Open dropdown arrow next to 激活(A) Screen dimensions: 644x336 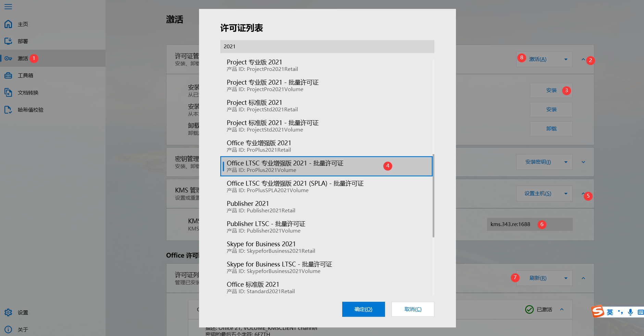566,59
